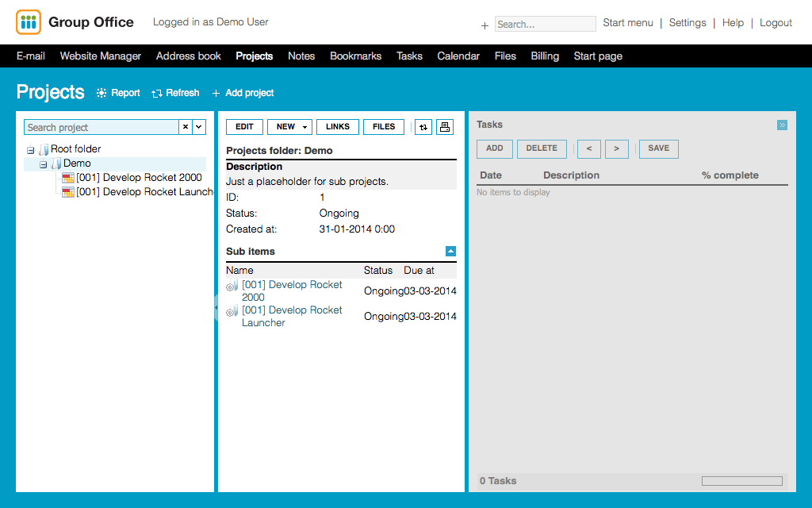Click the plus icon beside Add project

click(216, 93)
